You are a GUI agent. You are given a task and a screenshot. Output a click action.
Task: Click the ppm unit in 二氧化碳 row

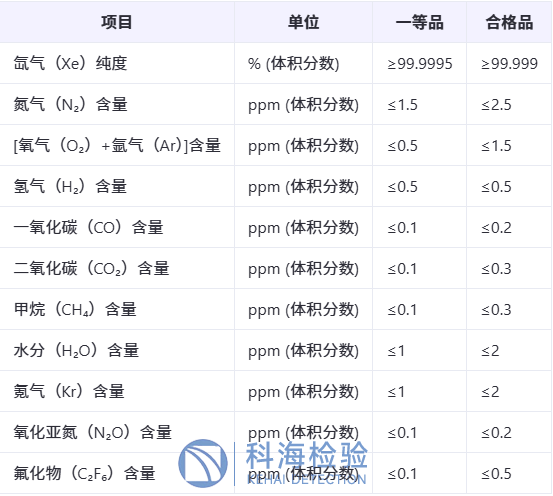click(x=303, y=269)
